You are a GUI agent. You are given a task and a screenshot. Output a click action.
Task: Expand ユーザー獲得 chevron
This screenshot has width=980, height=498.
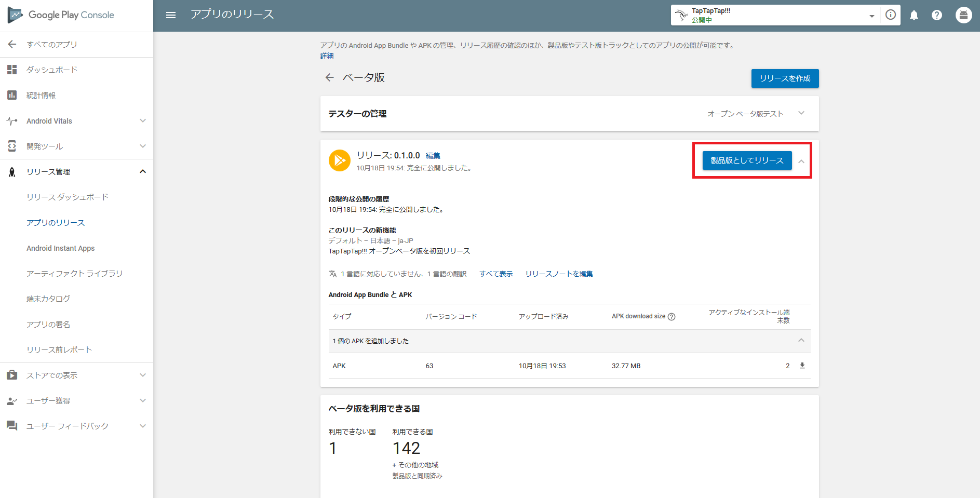143,400
